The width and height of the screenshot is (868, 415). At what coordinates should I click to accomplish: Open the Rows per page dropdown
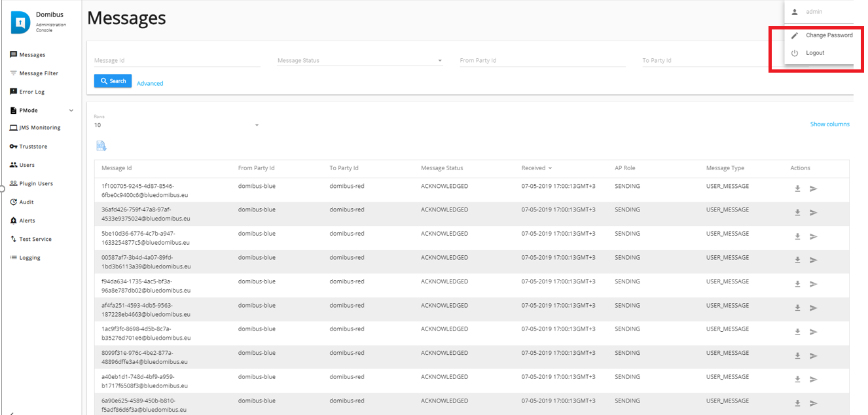pos(177,125)
